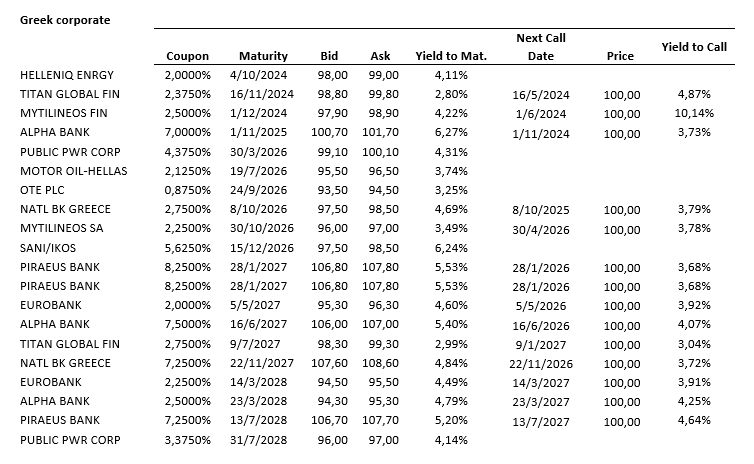This screenshot has height=464, width=754.
Task: Select the Maturity column header
Action: click(263, 56)
